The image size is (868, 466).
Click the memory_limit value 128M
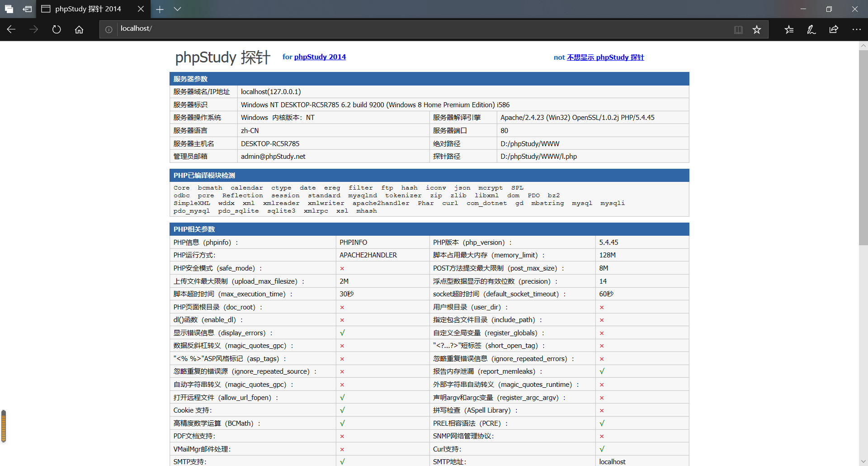[x=607, y=255]
